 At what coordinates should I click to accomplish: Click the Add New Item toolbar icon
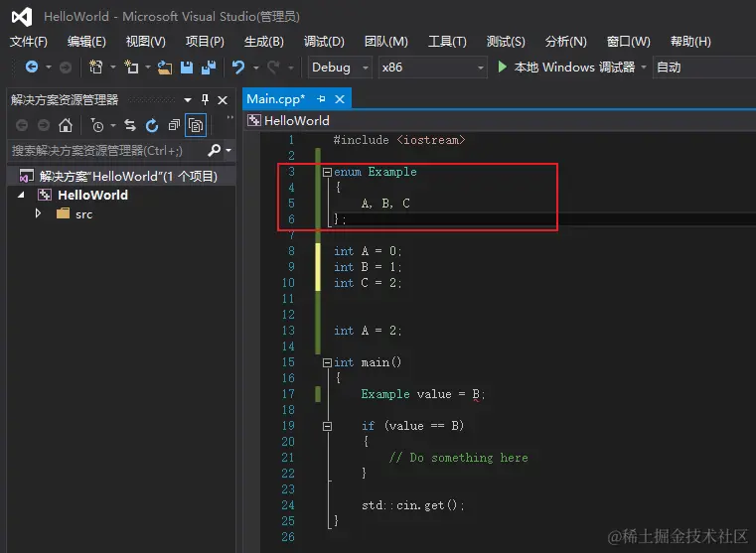pyautogui.click(x=131, y=67)
